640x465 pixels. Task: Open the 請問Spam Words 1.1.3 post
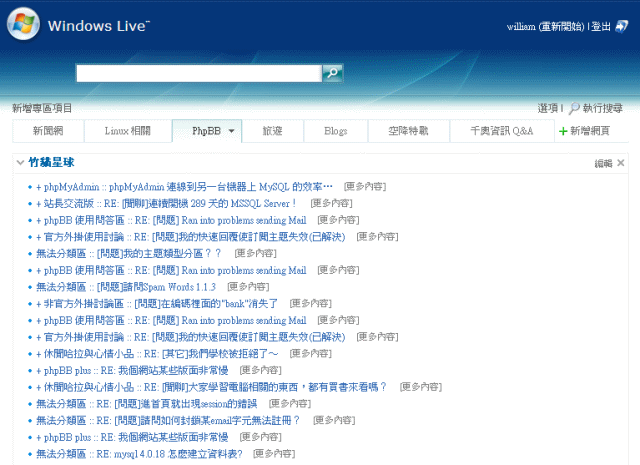(x=126, y=287)
